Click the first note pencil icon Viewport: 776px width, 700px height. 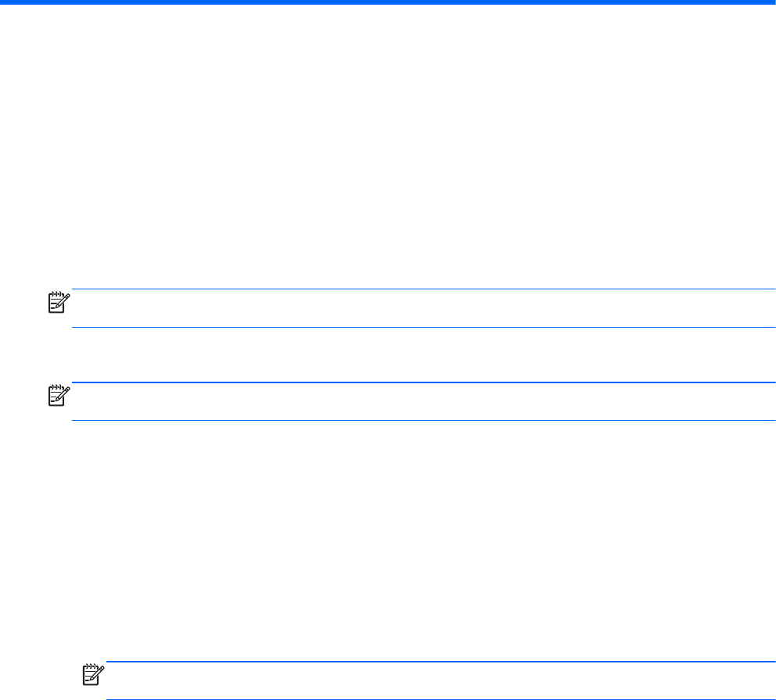pos(59,303)
